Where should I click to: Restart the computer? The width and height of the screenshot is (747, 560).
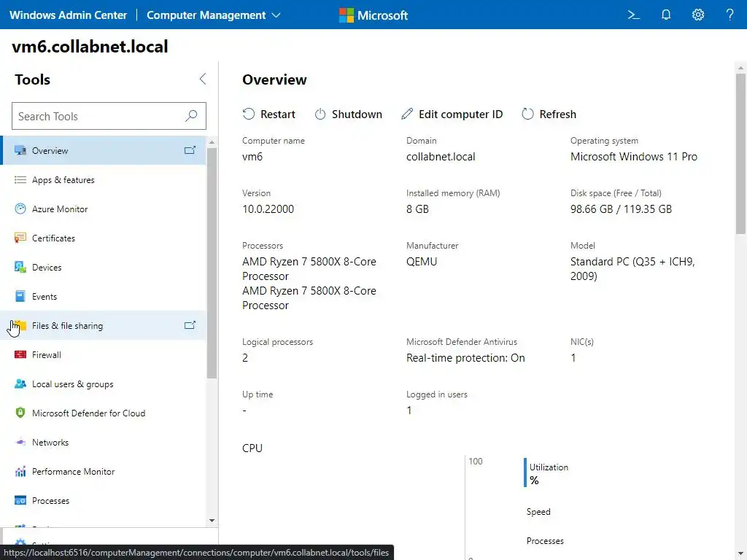(x=268, y=114)
